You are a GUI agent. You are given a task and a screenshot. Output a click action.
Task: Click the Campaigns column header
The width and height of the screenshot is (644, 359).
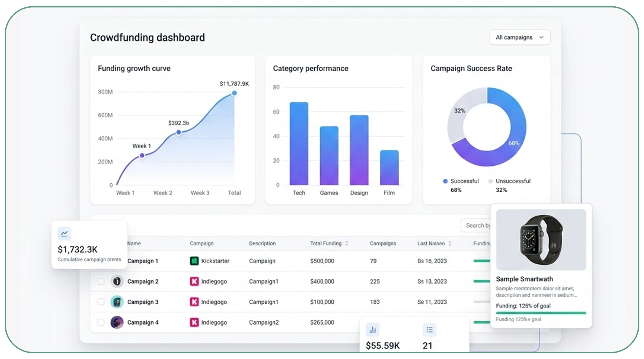[x=383, y=243]
